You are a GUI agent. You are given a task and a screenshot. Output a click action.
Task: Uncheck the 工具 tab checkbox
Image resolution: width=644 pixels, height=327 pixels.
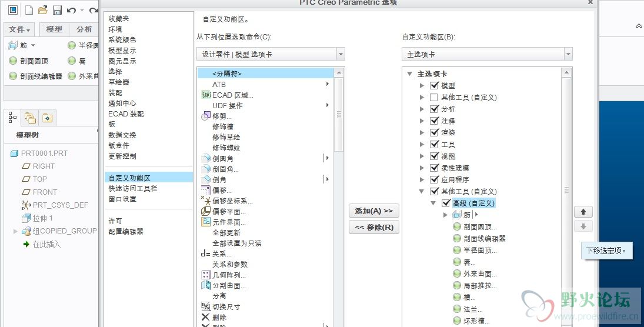click(x=434, y=144)
